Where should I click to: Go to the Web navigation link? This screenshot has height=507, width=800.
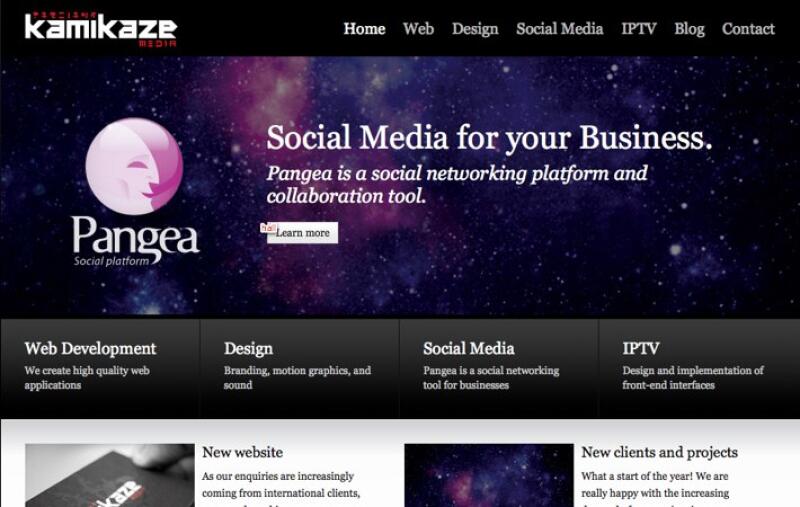(418, 29)
